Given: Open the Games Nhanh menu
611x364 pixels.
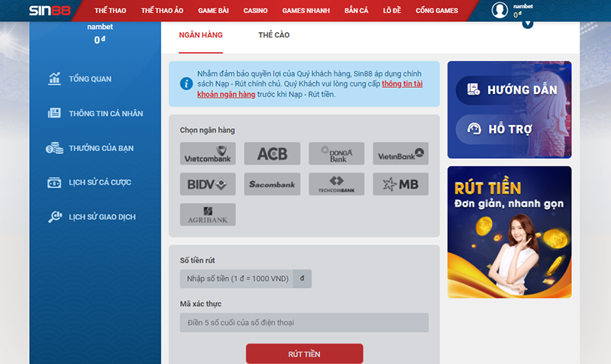Looking at the screenshot, I should point(306,11).
